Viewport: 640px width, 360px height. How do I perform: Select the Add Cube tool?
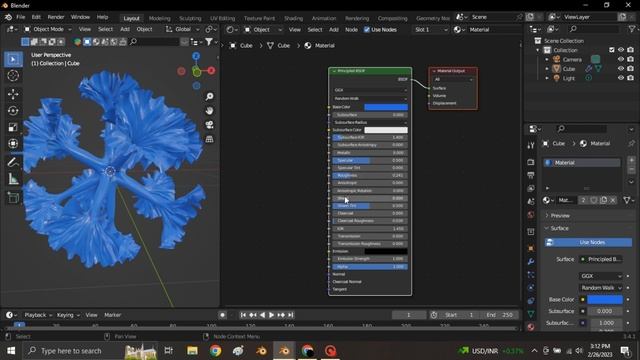[13, 198]
